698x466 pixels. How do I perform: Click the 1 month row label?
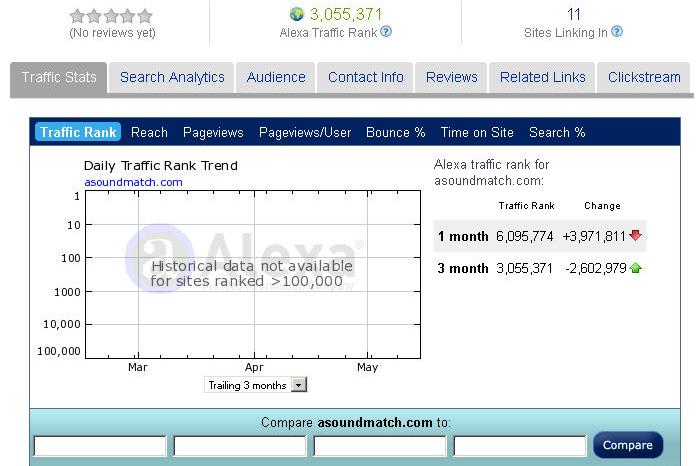463,236
